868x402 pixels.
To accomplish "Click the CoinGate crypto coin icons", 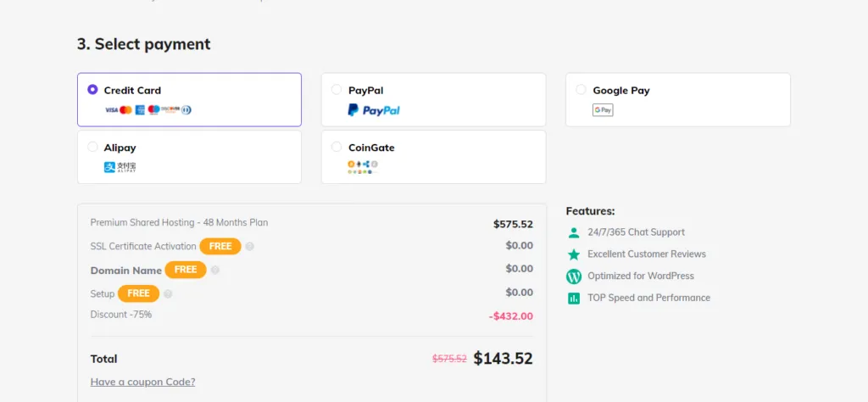I will coord(362,167).
